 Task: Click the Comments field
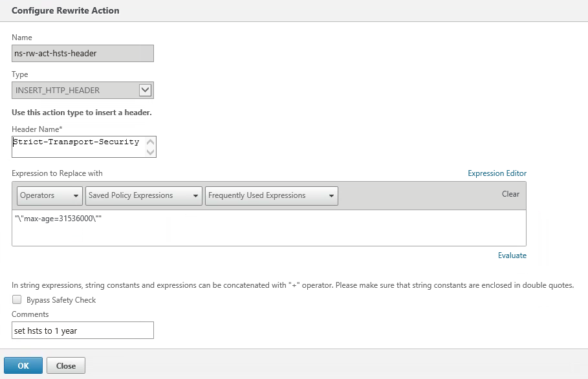point(83,330)
